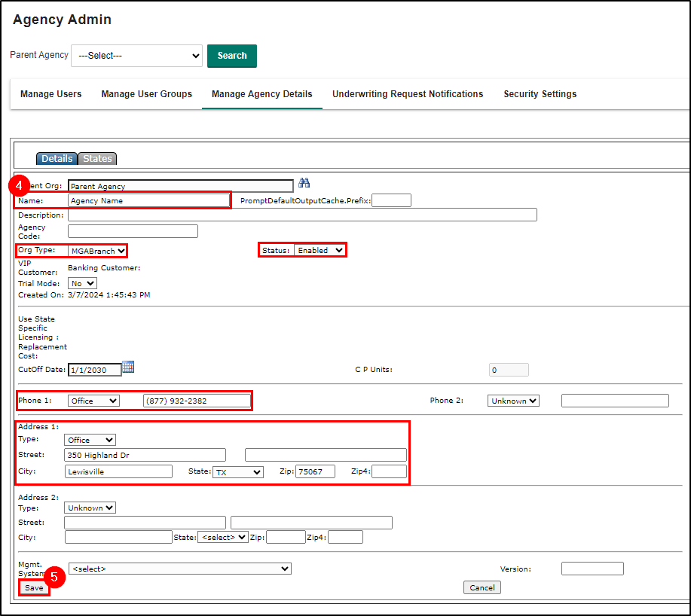Open the Mgmt. System select dropdown
691x616 pixels.
pyautogui.click(x=180, y=569)
